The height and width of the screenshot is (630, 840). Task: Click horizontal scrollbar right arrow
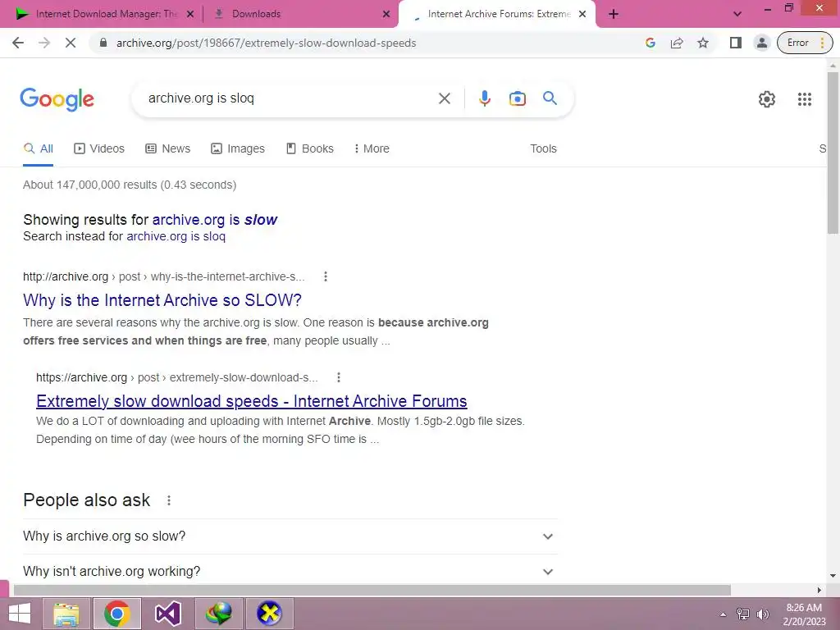coord(819,590)
